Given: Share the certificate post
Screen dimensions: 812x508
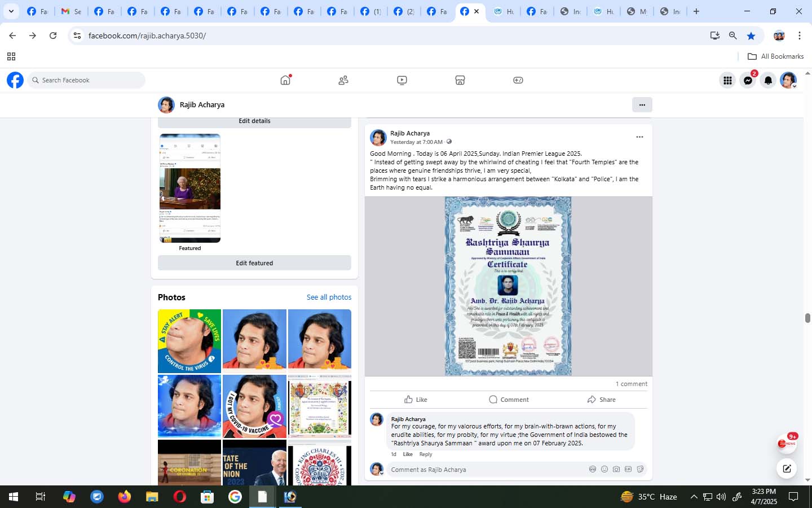Looking at the screenshot, I should point(601,400).
